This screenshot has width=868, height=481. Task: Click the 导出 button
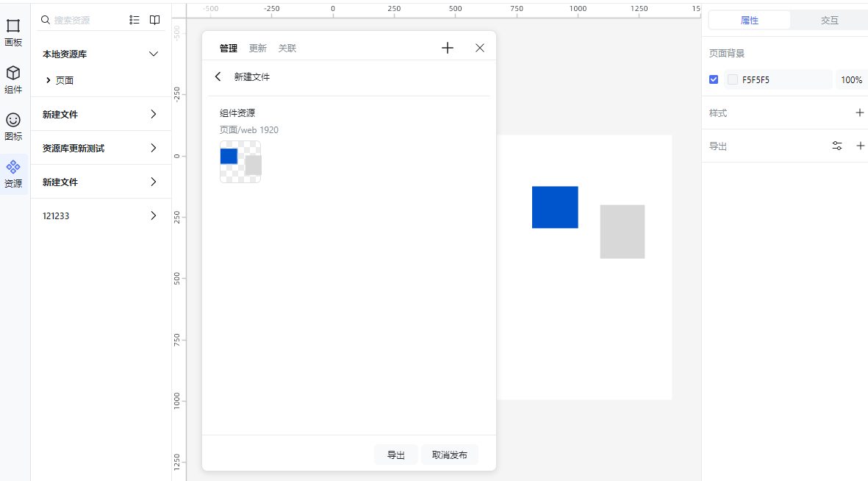coord(396,455)
